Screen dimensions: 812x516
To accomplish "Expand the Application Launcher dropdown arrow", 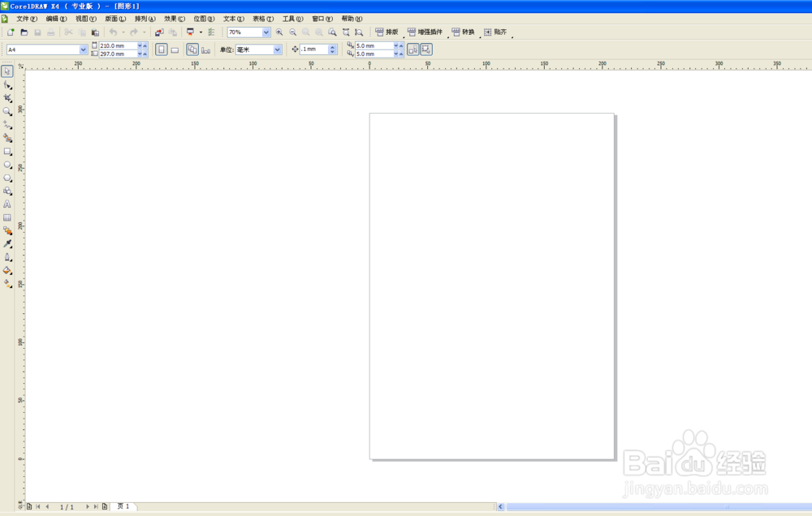I will (201, 32).
